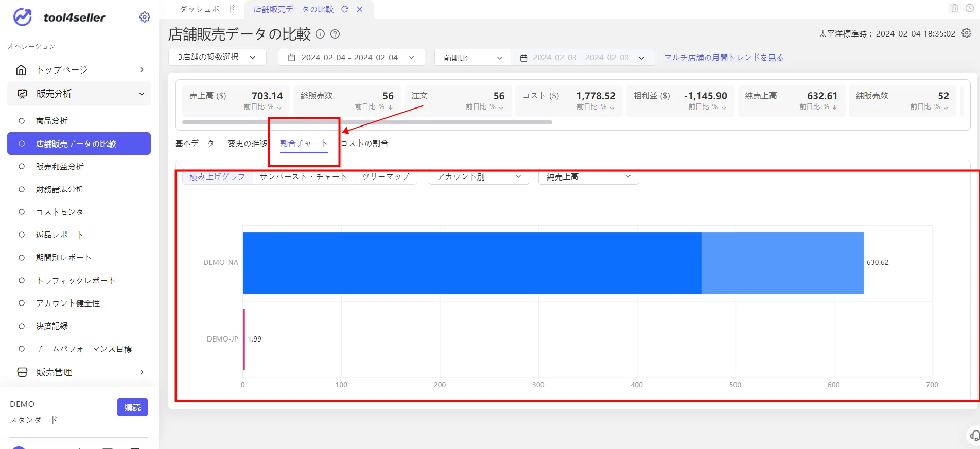Click 総販売数 summary card

pos(347,101)
